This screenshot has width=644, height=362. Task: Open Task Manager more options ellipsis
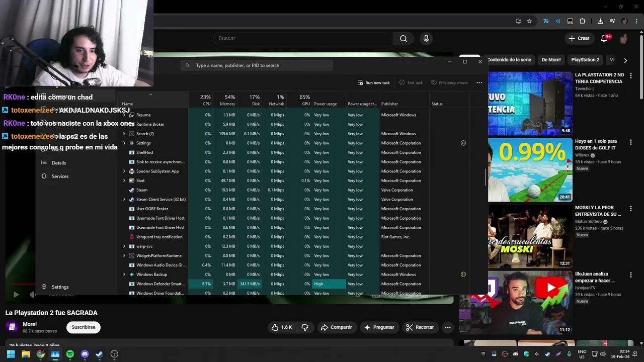pos(479,82)
